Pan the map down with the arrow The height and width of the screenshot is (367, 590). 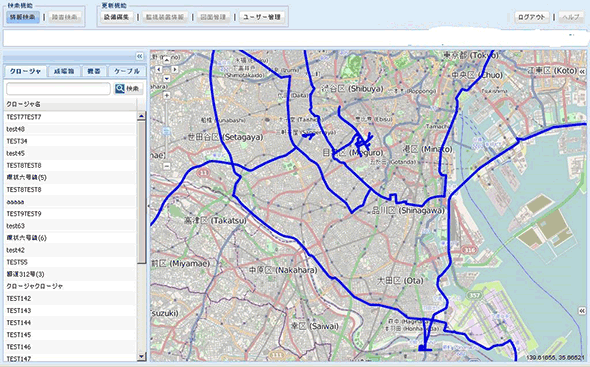[166, 78]
